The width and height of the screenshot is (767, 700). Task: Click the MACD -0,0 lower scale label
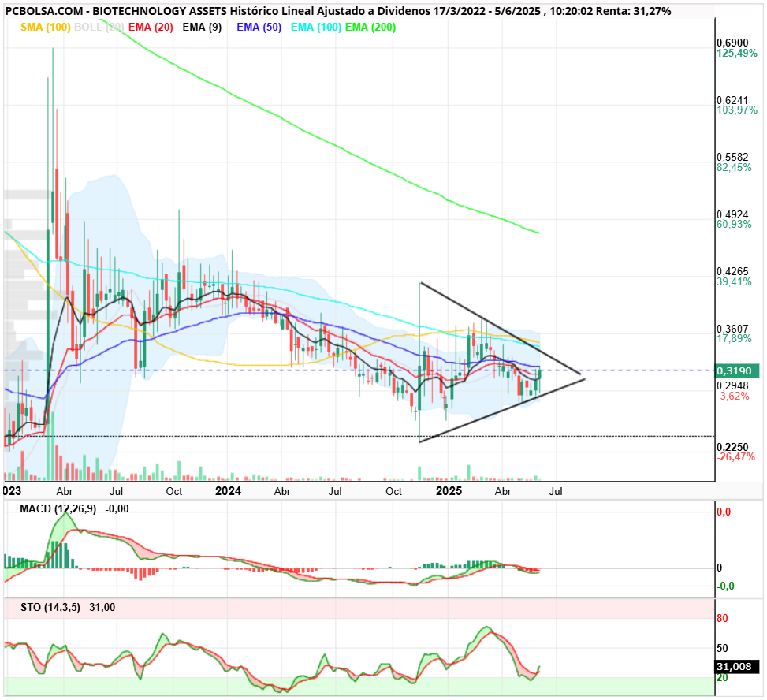point(725,586)
